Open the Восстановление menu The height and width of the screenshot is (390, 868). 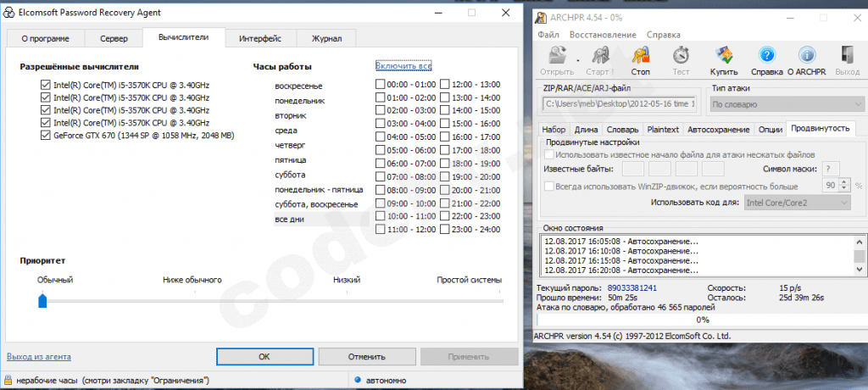click(x=602, y=35)
